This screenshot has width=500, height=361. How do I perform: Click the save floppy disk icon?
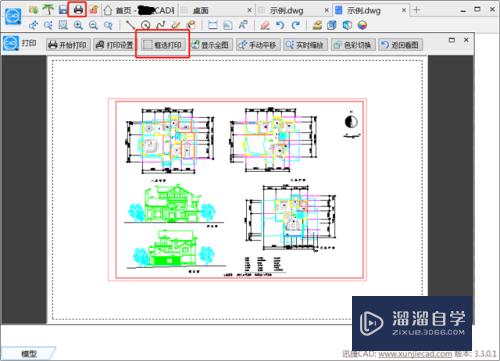pyautogui.click(x=63, y=9)
